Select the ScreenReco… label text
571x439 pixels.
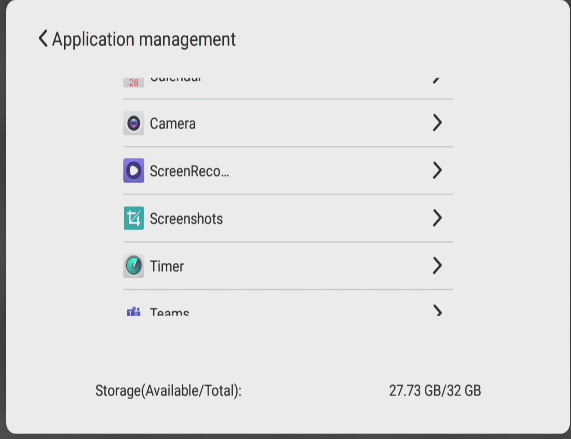189,171
